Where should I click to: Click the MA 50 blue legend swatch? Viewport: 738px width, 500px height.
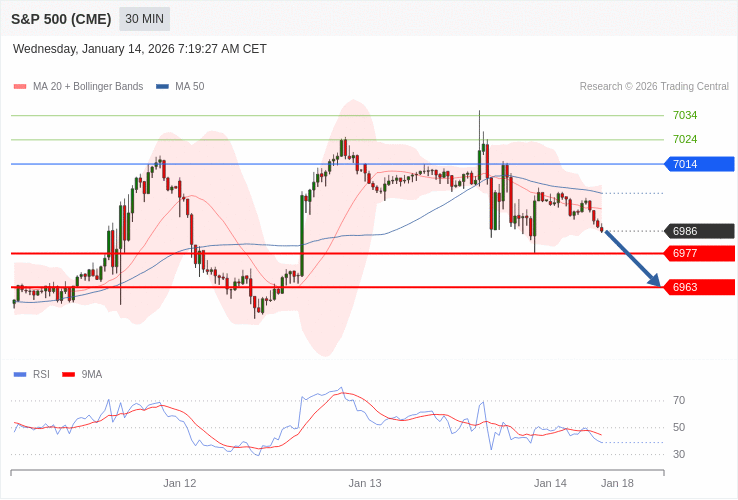pyautogui.click(x=162, y=87)
